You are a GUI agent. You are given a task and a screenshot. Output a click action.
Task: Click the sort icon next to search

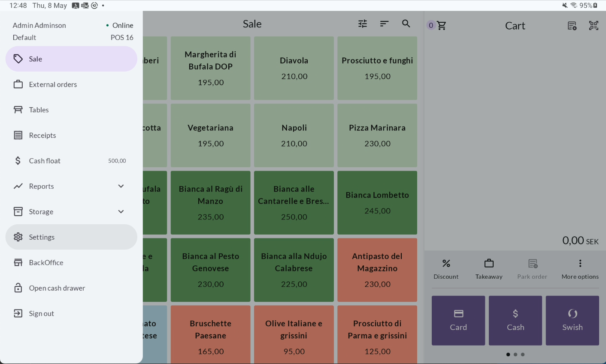384,24
